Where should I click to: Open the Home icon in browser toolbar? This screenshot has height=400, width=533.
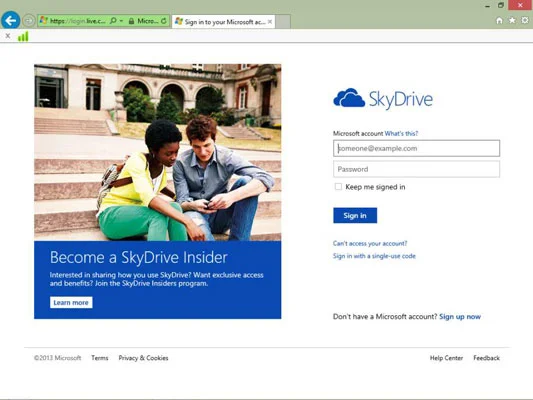(499, 21)
